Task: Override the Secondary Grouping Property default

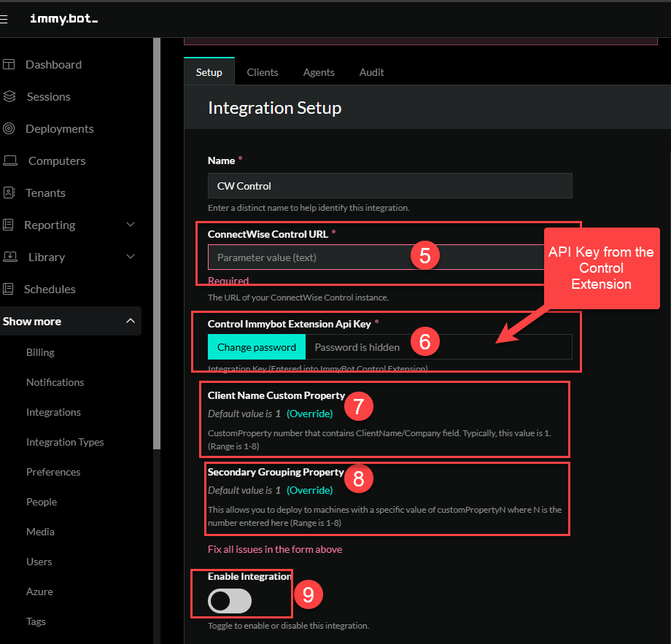Action: pyautogui.click(x=309, y=490)
